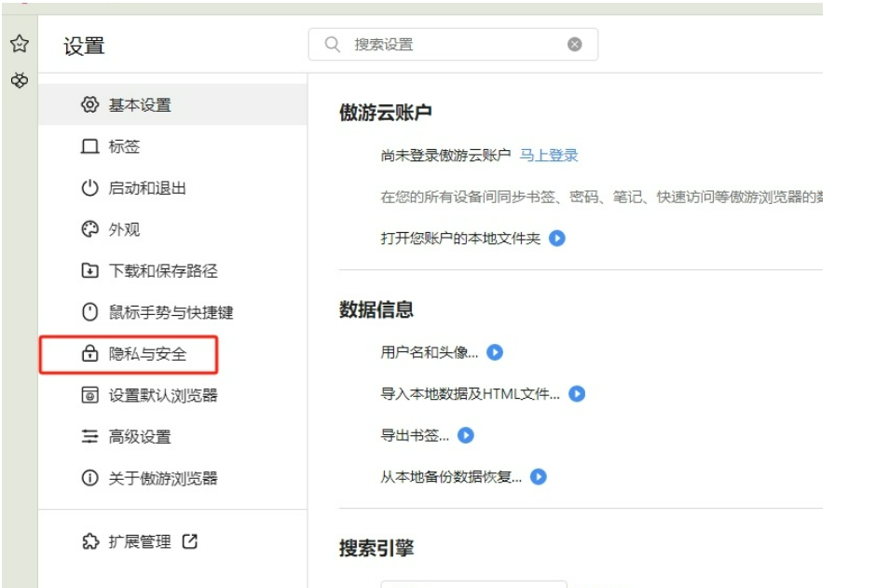
Task: Click the external link icon after 扩展管理
Action: tap(190, 541)
